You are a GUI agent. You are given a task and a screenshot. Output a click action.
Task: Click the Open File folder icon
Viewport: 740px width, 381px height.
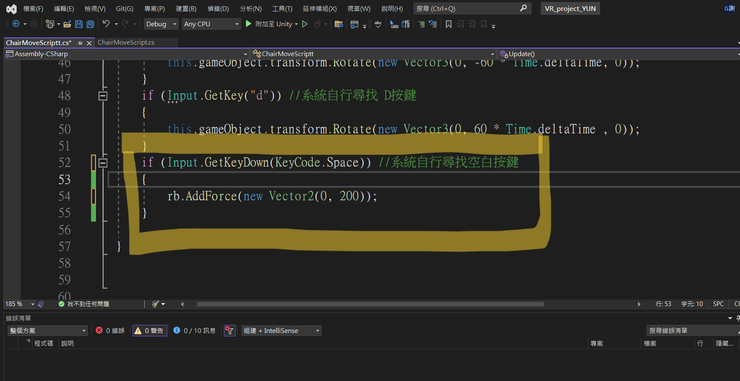67,24
